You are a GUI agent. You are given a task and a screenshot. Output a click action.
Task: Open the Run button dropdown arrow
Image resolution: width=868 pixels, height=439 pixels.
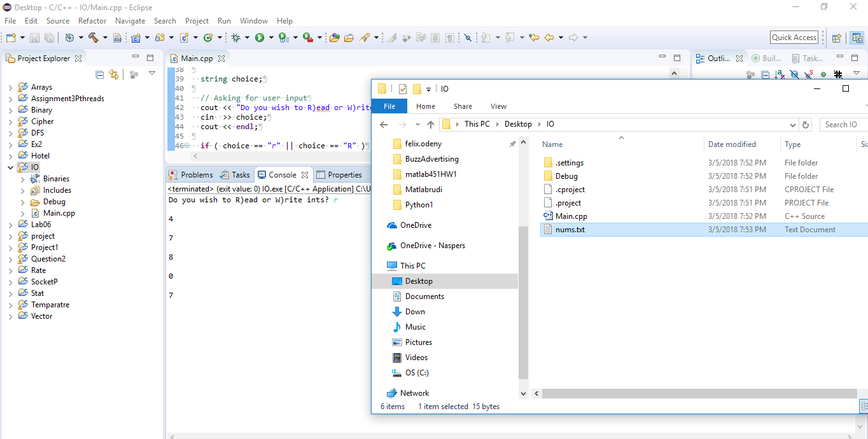271,38
